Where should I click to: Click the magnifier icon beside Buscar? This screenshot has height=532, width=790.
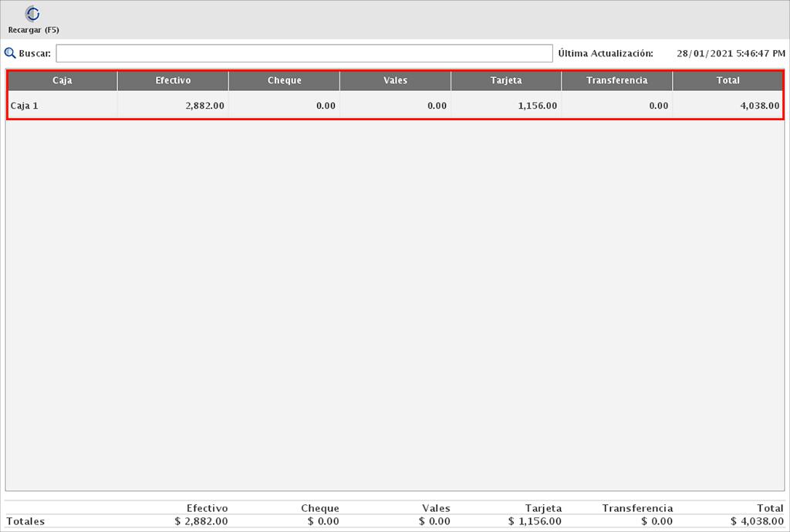point(10,53)
